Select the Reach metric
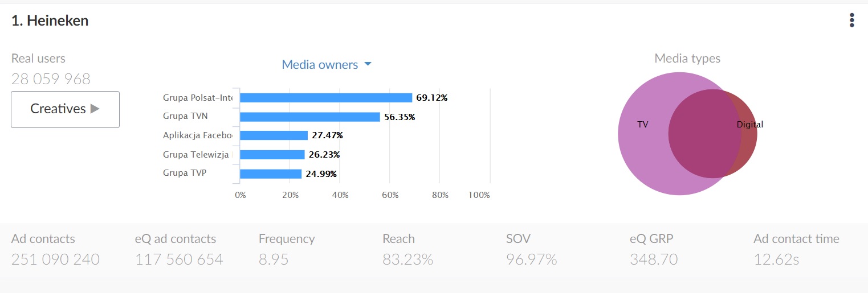 [x=407, y=249]
